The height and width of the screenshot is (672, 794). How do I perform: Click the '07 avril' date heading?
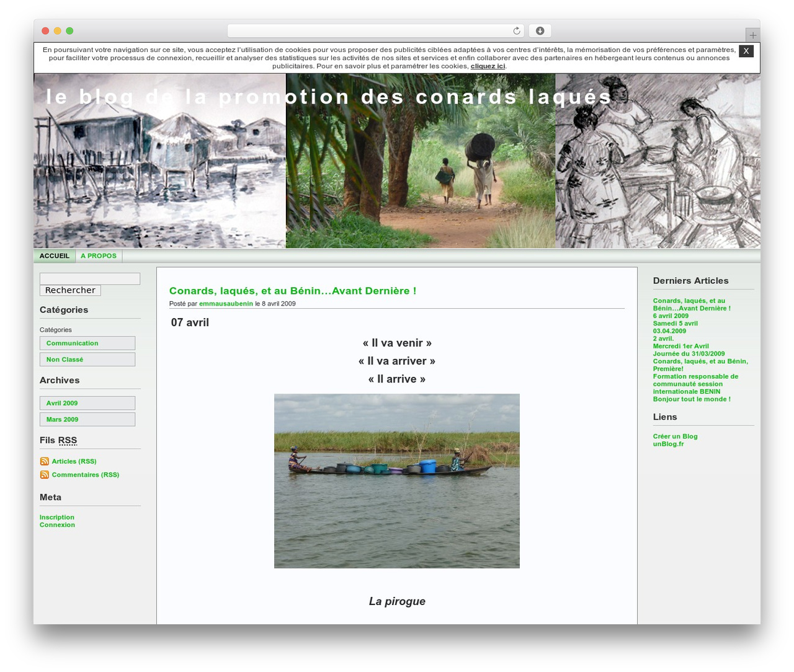(x=190, y=322)
